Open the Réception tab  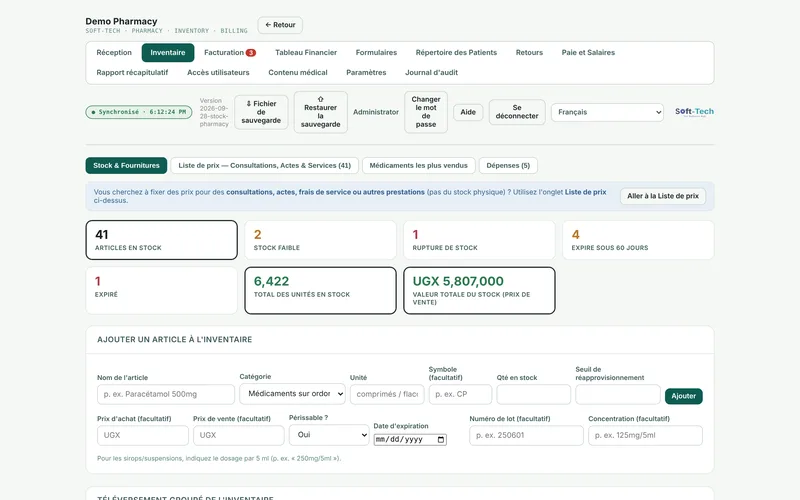(114, 53)
